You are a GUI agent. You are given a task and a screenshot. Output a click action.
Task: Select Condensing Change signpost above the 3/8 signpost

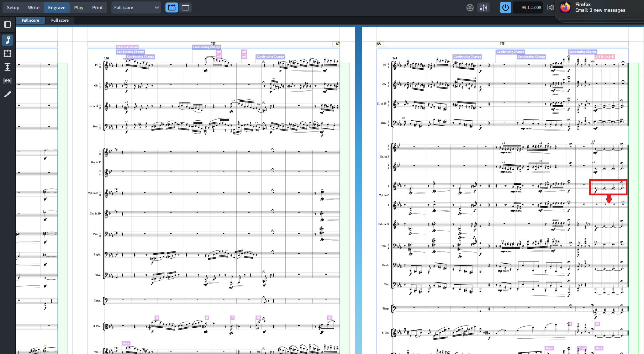click(582, 52)
